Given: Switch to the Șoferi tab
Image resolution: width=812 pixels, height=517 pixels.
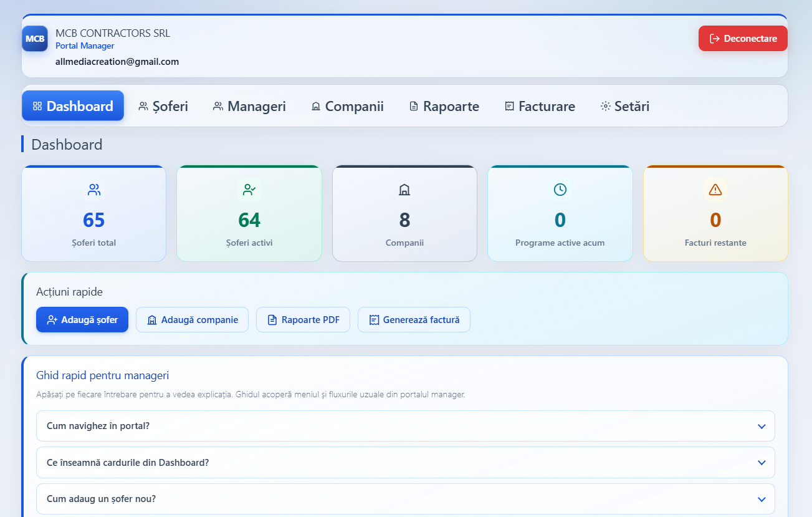Looking at the screenshot, I should (163, 106).
